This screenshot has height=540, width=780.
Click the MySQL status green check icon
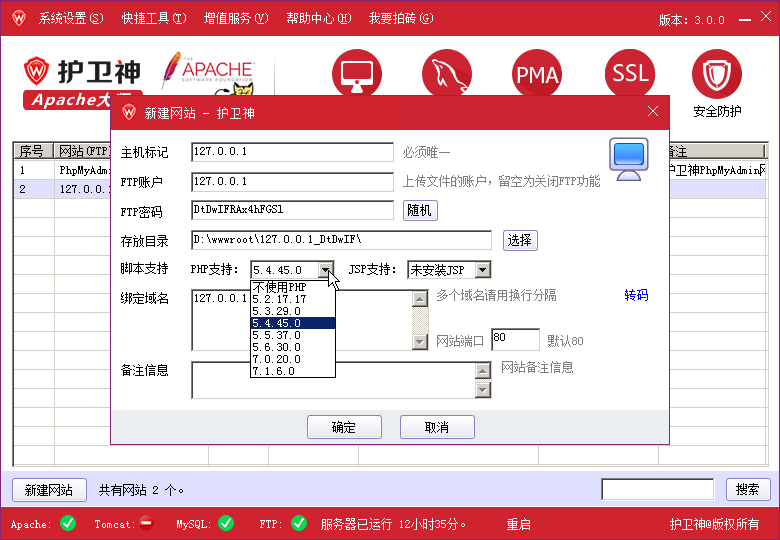[226, 523]
